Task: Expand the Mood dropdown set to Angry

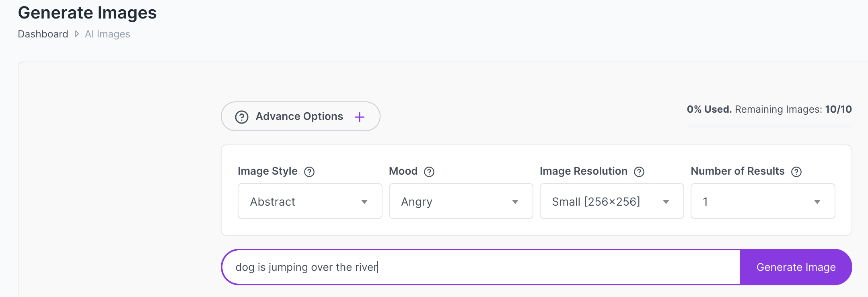Action: (x=461, y=201)
